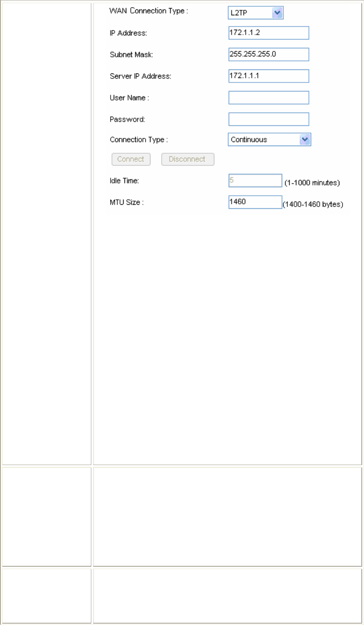
Task: Click the Subnet Mask field 255.255.255.0
Action: tap(269, 54)
